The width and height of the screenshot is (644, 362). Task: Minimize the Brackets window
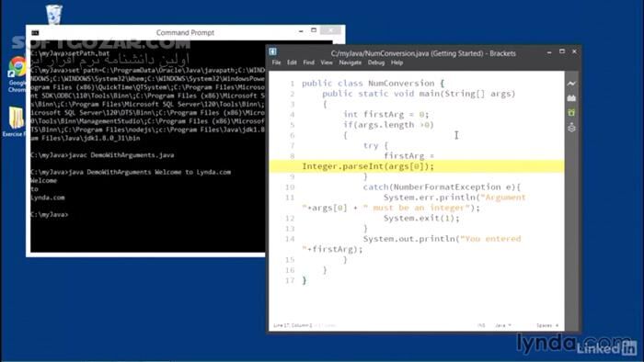point(549,52)
